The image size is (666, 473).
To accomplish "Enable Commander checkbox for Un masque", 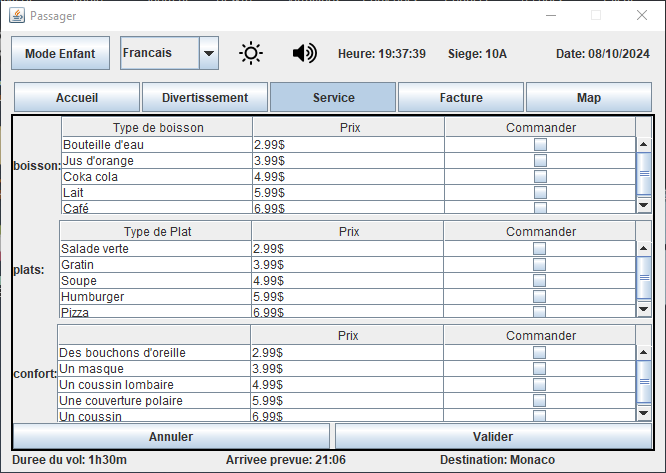I will click(x=540, y=369).
